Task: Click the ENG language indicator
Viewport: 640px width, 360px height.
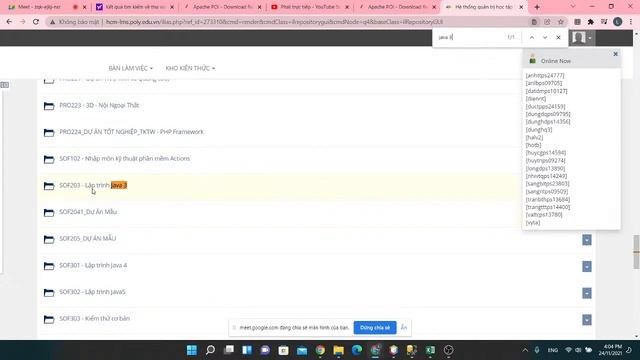Action: (x=553, y=350)
